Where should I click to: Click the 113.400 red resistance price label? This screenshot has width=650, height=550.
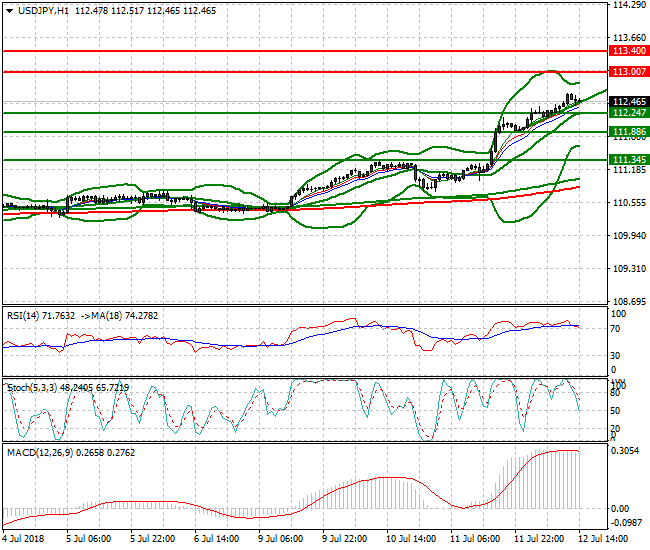pos(629,51)
